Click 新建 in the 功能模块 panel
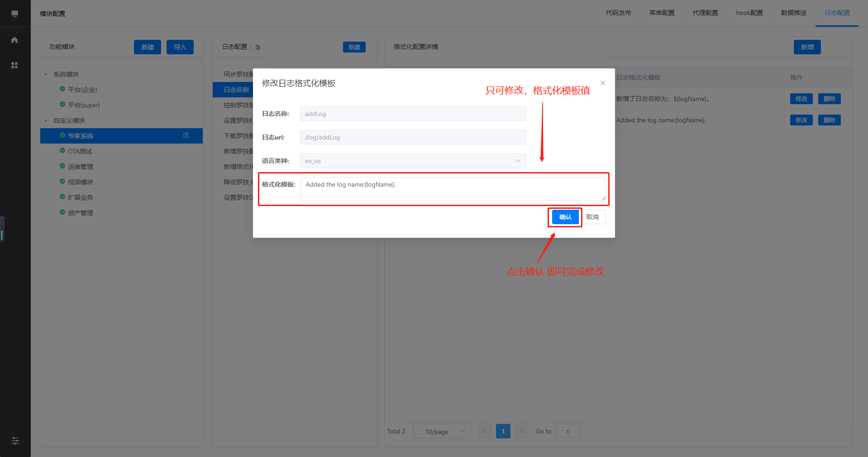The image size is (868, 457). tap(148, 47)
